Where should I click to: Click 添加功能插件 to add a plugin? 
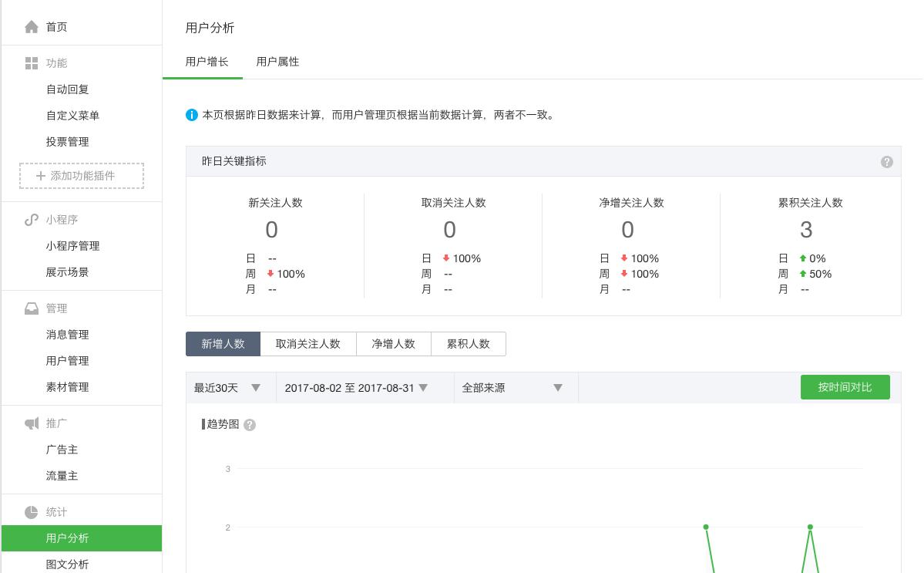click(81, 176)
